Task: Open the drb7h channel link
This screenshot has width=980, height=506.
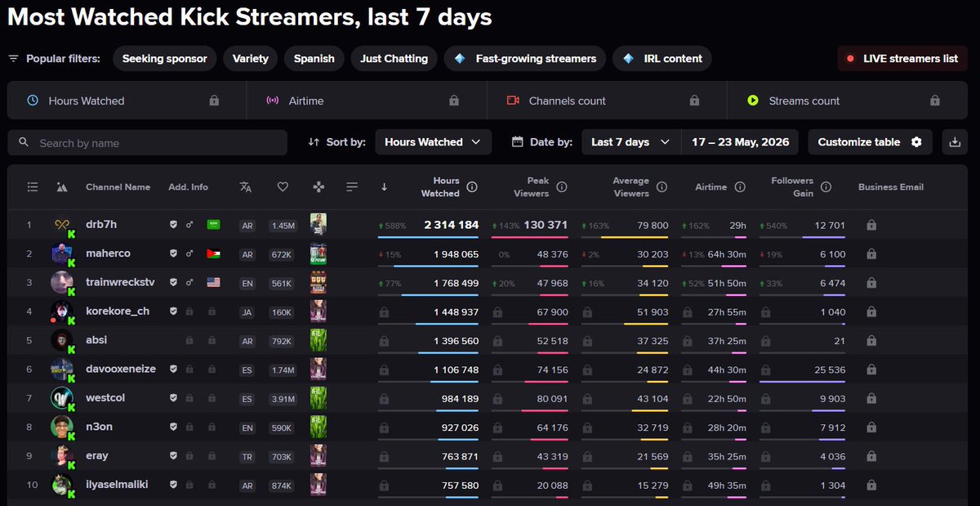Action: pyautogui.click(x=101, y=225)
